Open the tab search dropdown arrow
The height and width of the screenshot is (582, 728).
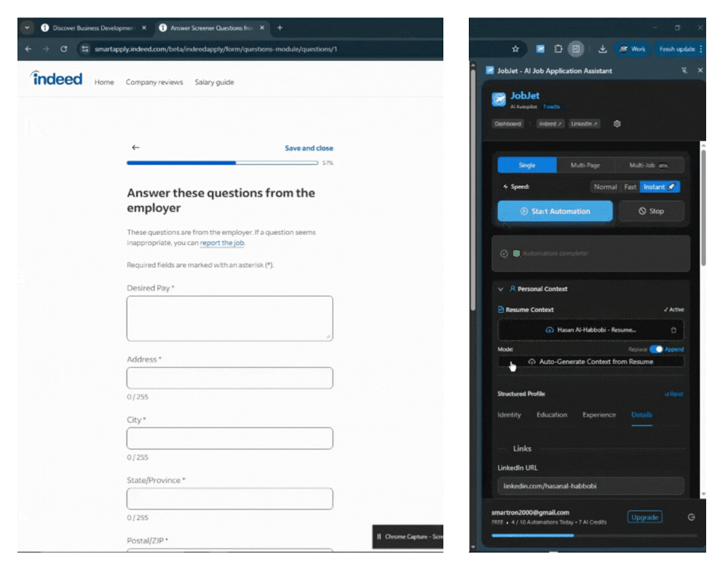(28, 28)
